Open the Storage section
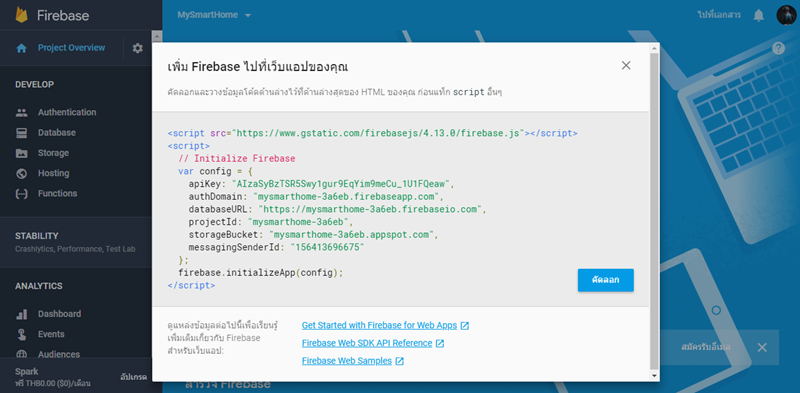This screenshot has width=800, height=393. [53, 153]
